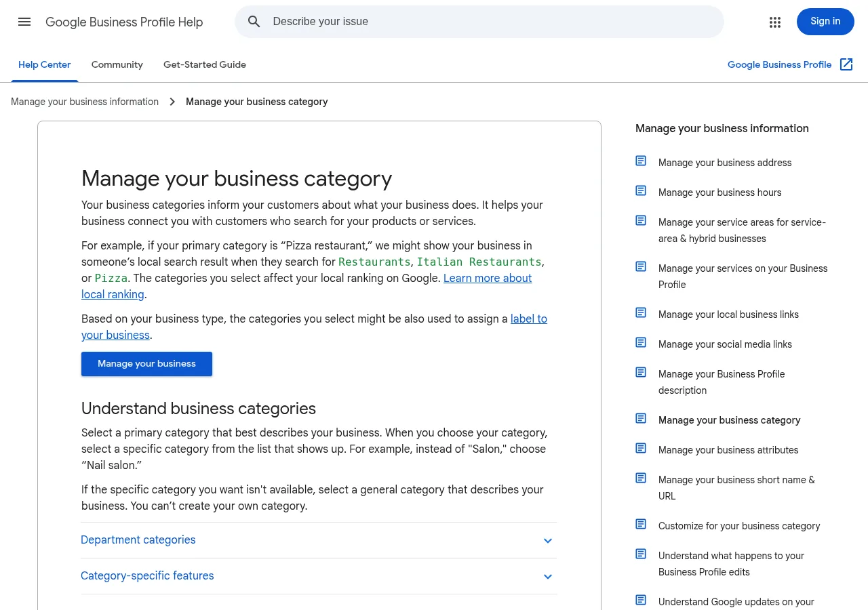Open Manage your social media links article

click(x=725, y=344)
